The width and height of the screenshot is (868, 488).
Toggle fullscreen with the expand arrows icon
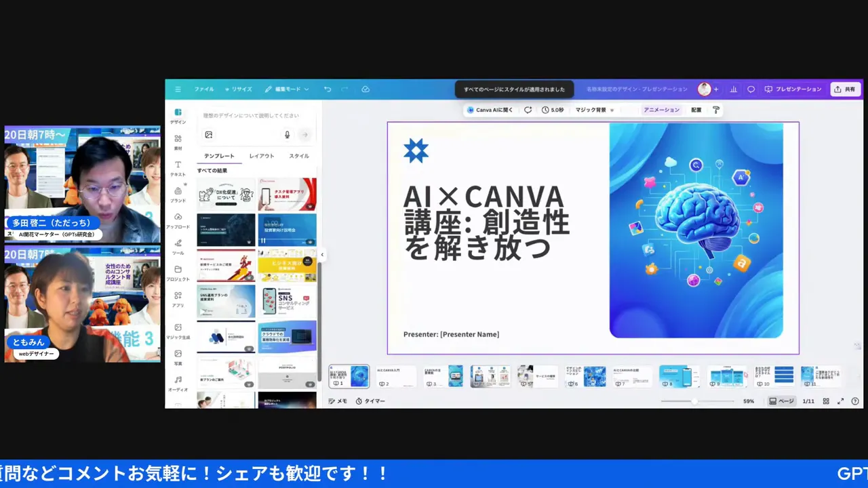point(841,401)
